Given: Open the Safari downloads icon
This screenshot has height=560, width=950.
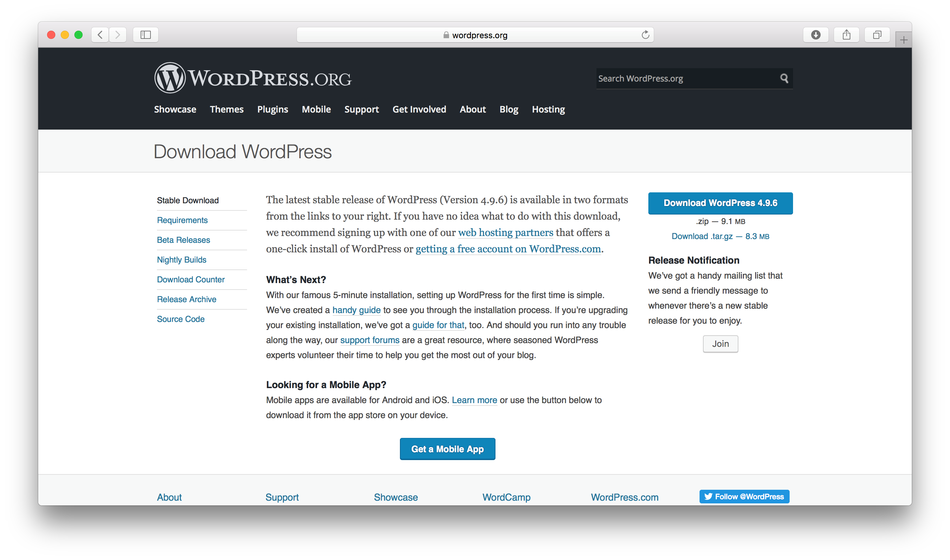Looking at the screenshot, I should (816, 35).
